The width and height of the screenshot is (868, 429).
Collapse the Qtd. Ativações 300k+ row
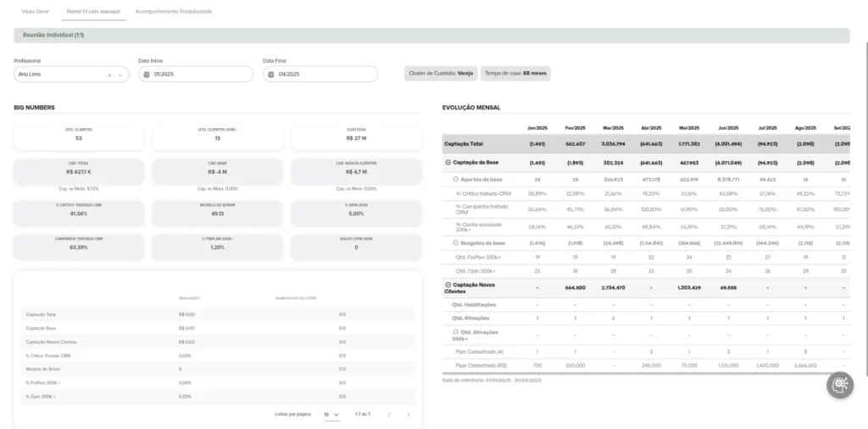pos(455,331)
